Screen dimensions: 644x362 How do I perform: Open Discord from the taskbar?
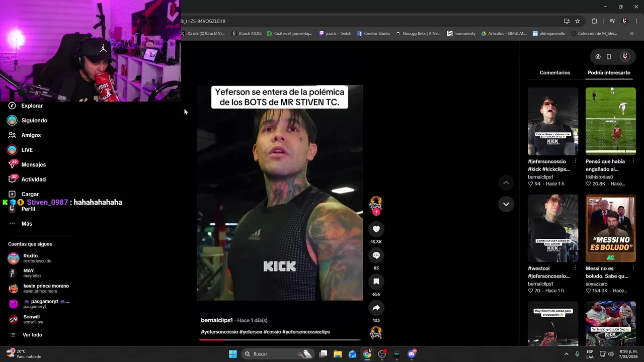tap(412, 354)
